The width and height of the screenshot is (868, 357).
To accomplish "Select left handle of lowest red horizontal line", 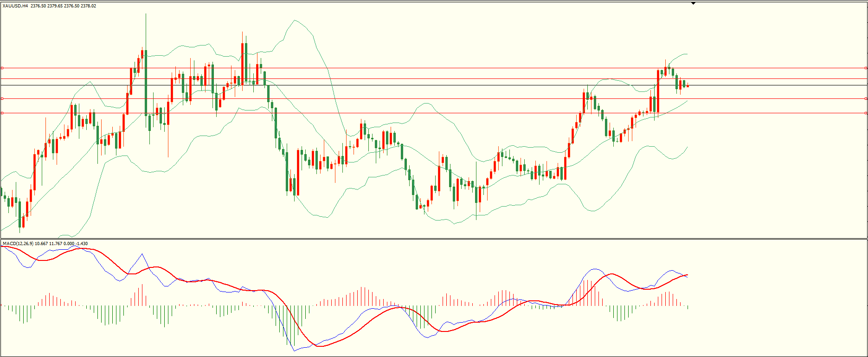I will click(x=2, y=113).
